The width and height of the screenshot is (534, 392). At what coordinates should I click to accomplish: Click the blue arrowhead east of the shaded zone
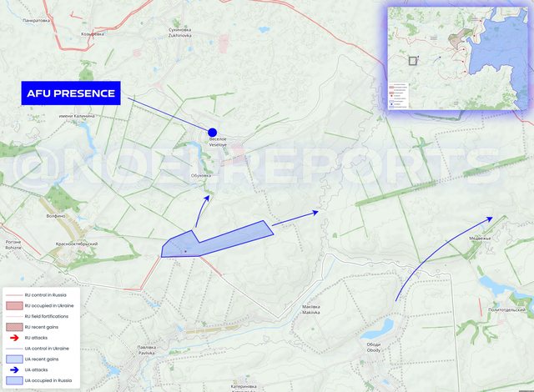[x=315, y=213]
